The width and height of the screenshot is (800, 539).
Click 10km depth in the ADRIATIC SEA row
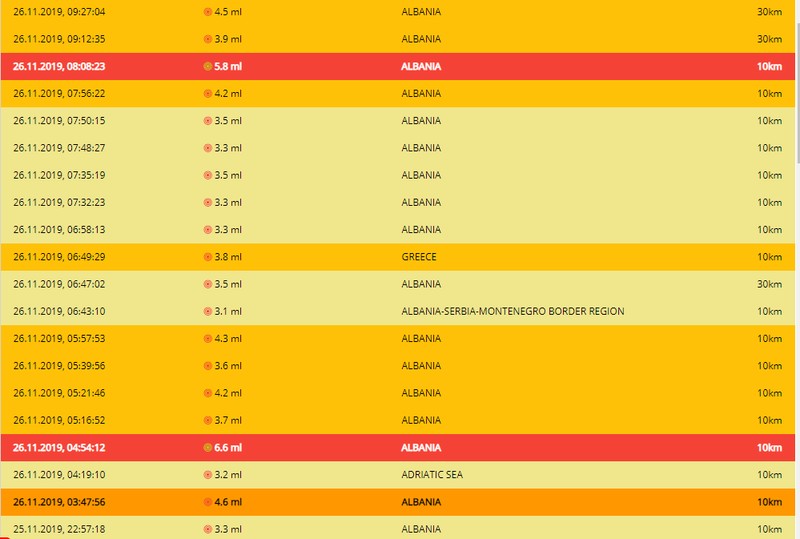(769, 475)
